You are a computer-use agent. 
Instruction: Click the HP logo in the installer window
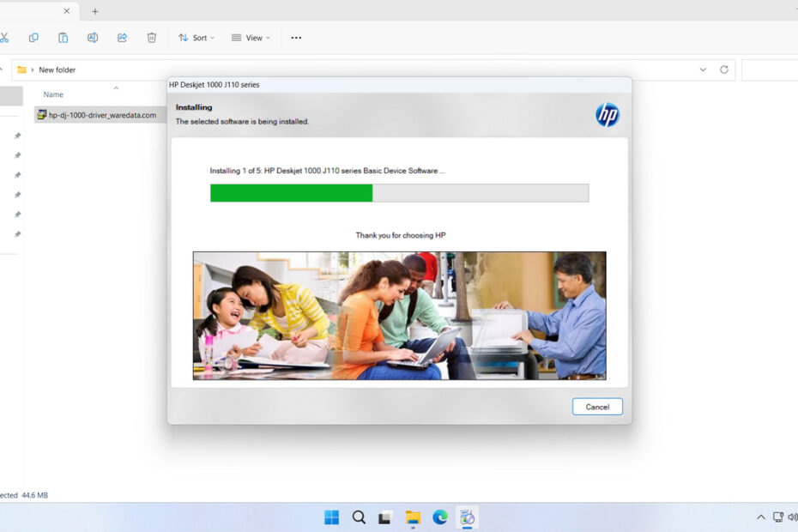point(606,113)
